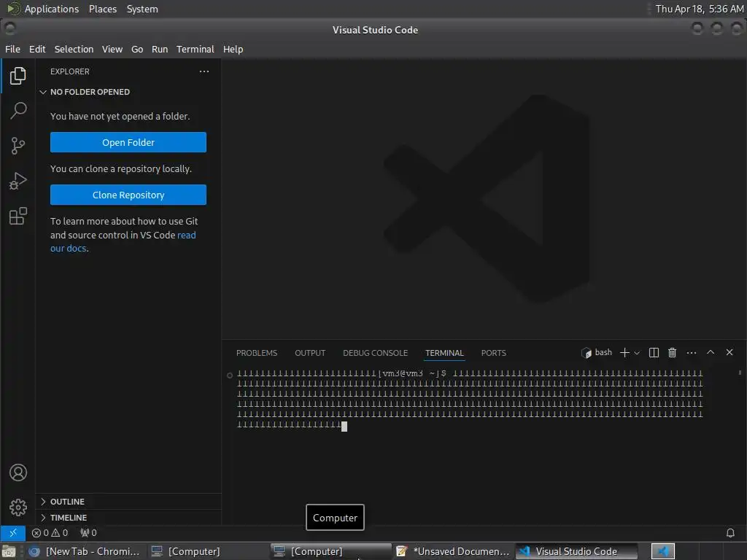
Task: Split the terminal with the split icon
Action: click(x=654, y=352)
